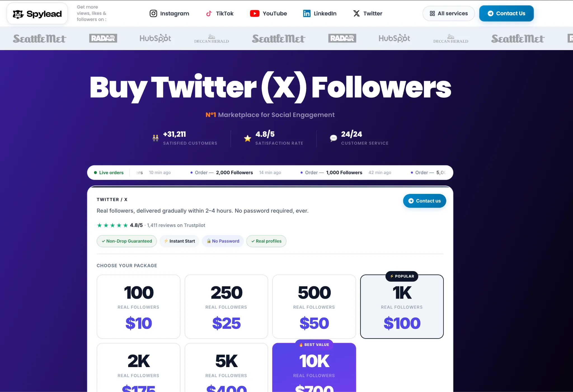Image resolution: width=573 pixels, height=392 pixels.
Task: Click the Non-Drop Guaranteed badge
Action: [127, 241]
